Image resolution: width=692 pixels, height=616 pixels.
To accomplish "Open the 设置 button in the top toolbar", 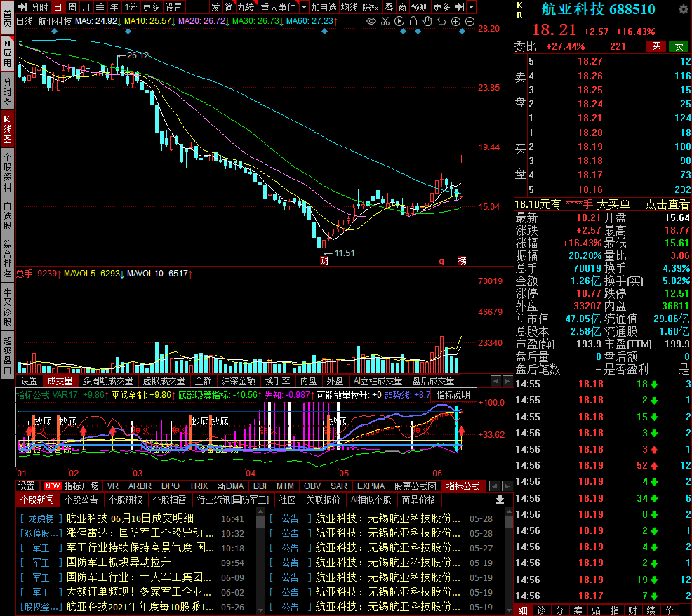I will pos(173,7).
